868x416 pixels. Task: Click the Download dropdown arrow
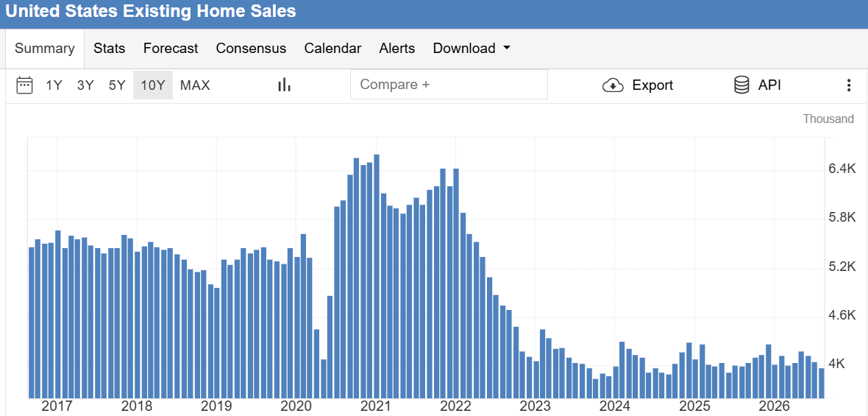pyautogui.click(x=507, y=48)
